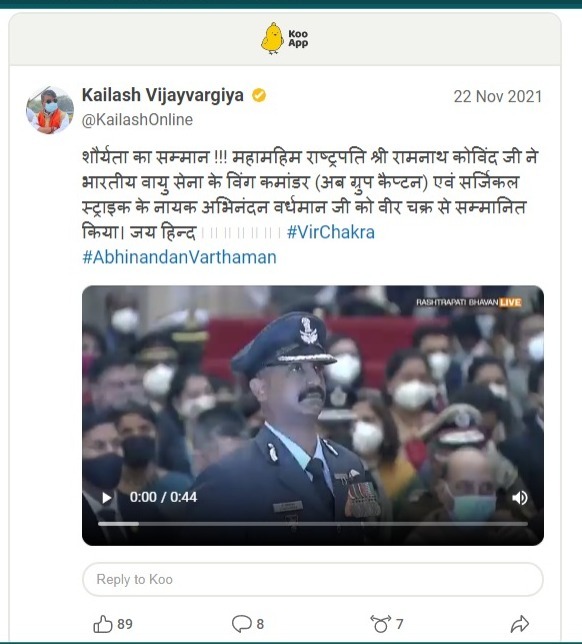This screenshot has height=644, width=582.
Task: Click the 22 Nov 2021 post date
Action: (498, 97)
